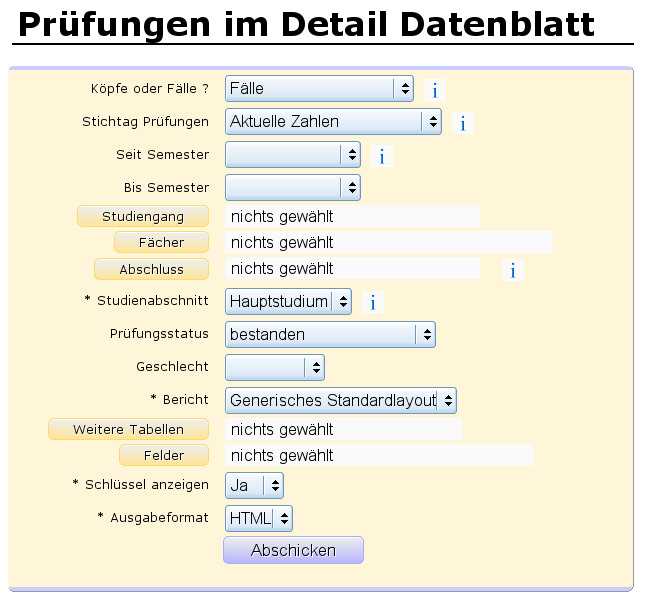Viewport: 647px width, 606px height.
Task: Show info for Stichtag Prüfungen
Action: [x=463, y=123]
